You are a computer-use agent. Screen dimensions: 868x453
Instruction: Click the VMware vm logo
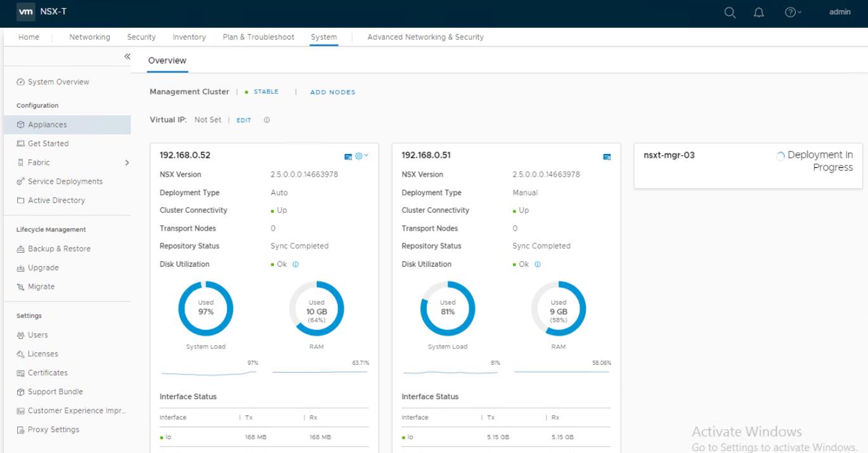(27, 13)
